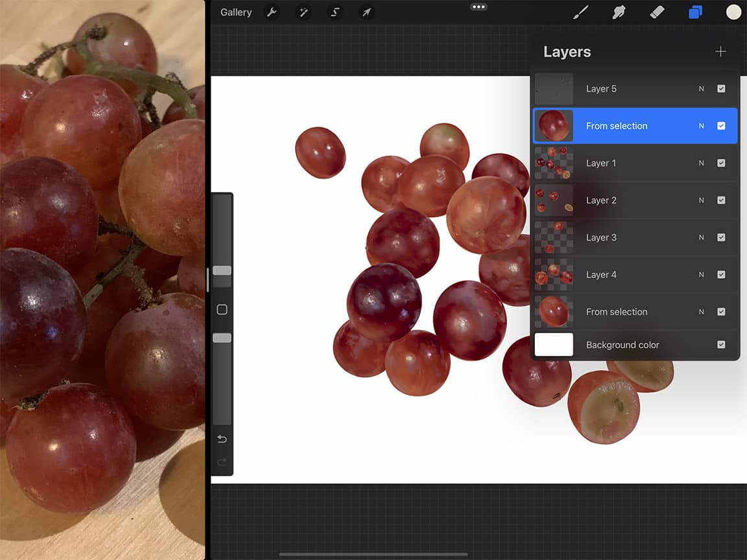Pick the Smudge tool

[619, 12]
